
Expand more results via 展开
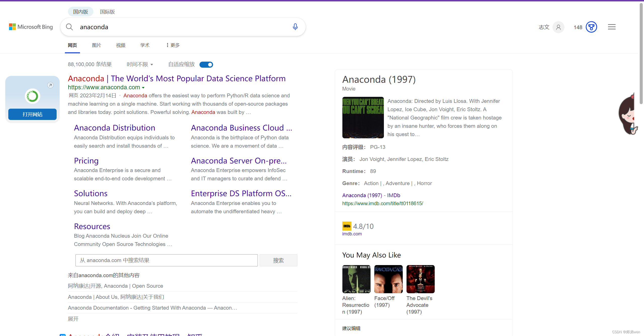(73, 319)
